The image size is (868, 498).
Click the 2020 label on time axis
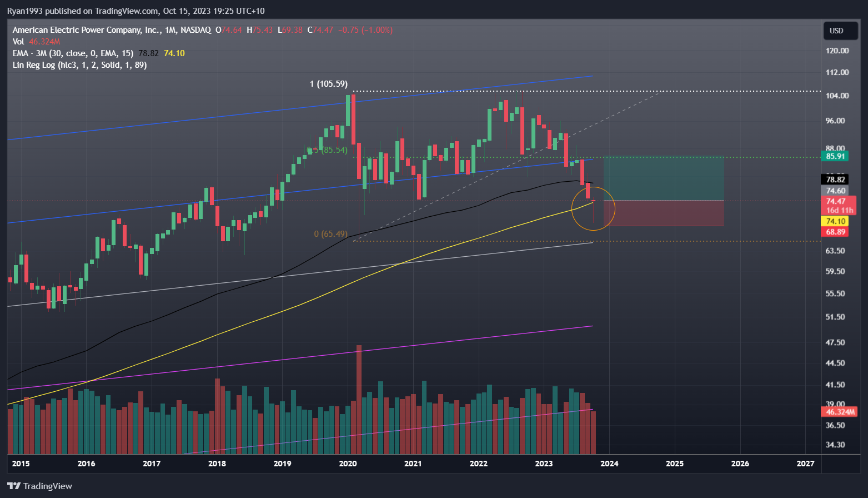348,464
